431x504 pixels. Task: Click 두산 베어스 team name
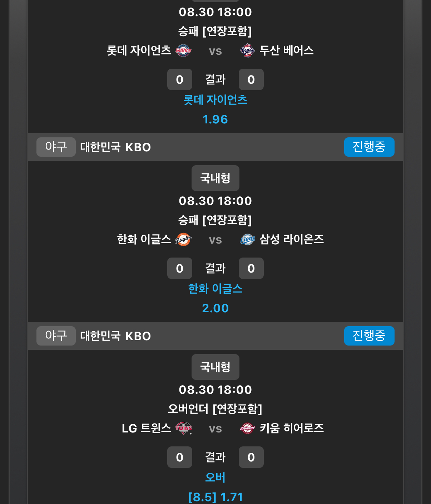pos(287,50)
